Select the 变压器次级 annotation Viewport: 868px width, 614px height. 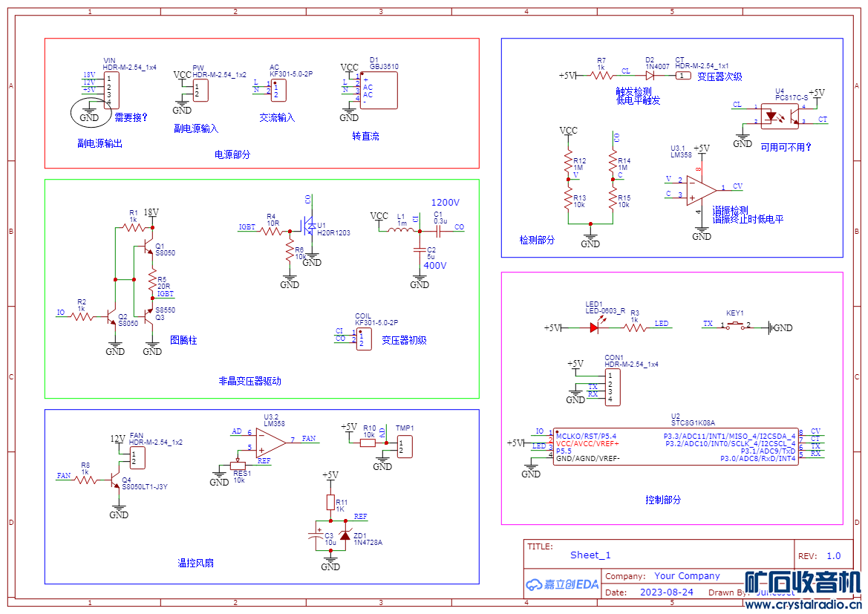pyautogui.click(x=719, y=76)
